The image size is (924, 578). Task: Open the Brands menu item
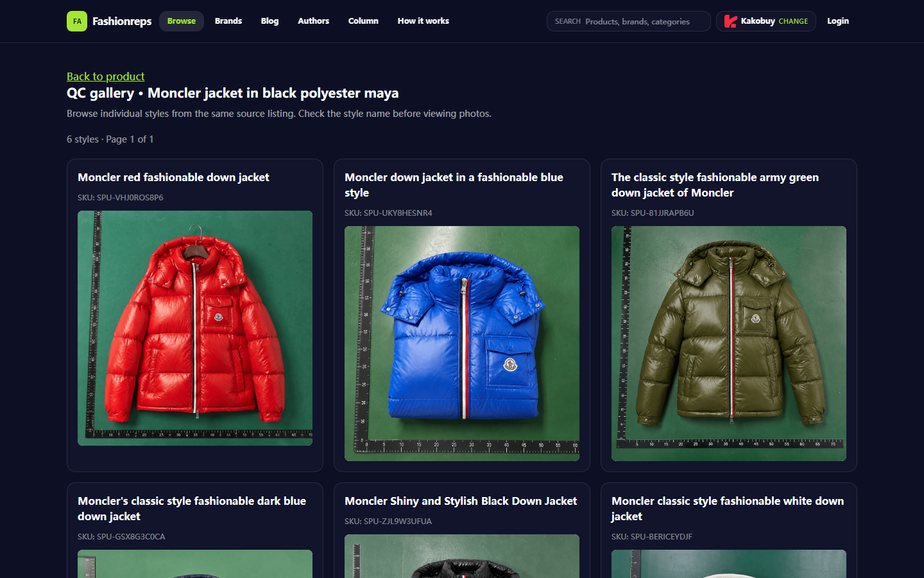click(228, 21)
